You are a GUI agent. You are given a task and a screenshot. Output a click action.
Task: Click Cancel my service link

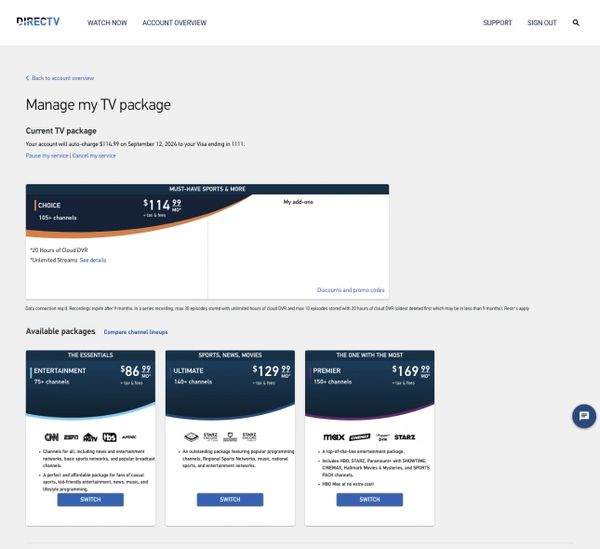tap(94, 156)
